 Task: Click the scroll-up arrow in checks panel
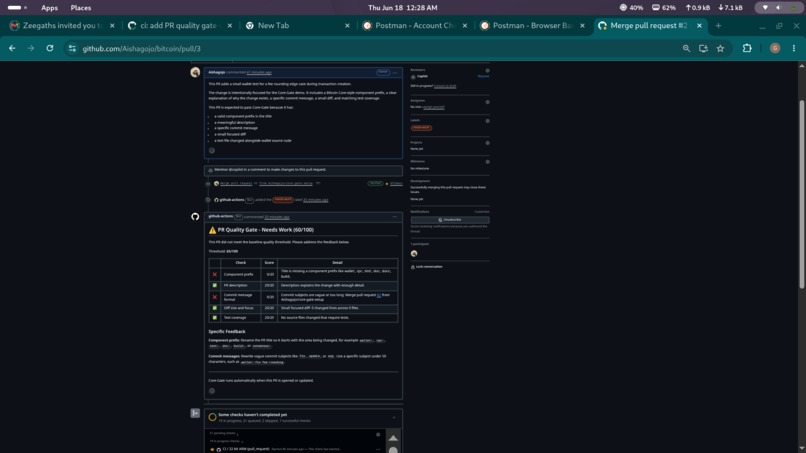click(x=393, y=438)
